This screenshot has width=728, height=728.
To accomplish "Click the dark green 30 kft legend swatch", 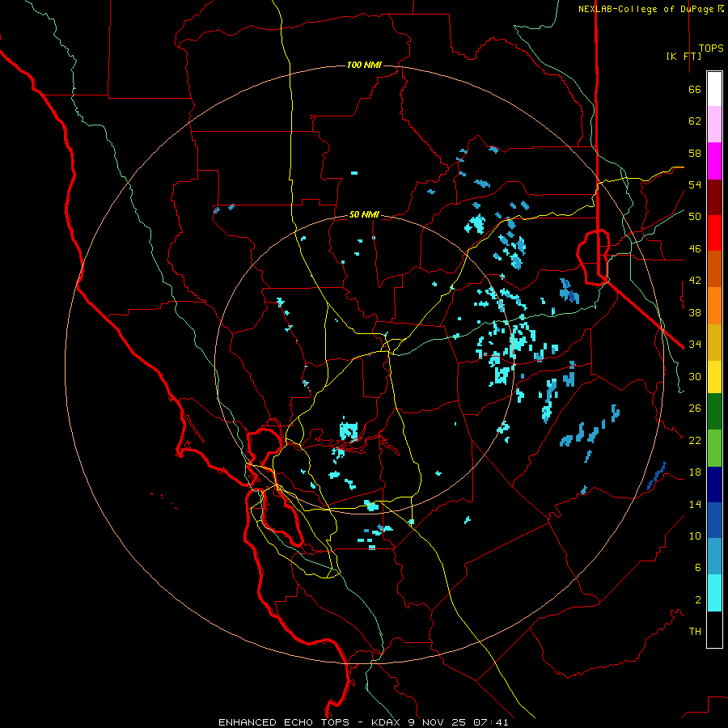I will point(714,412).
